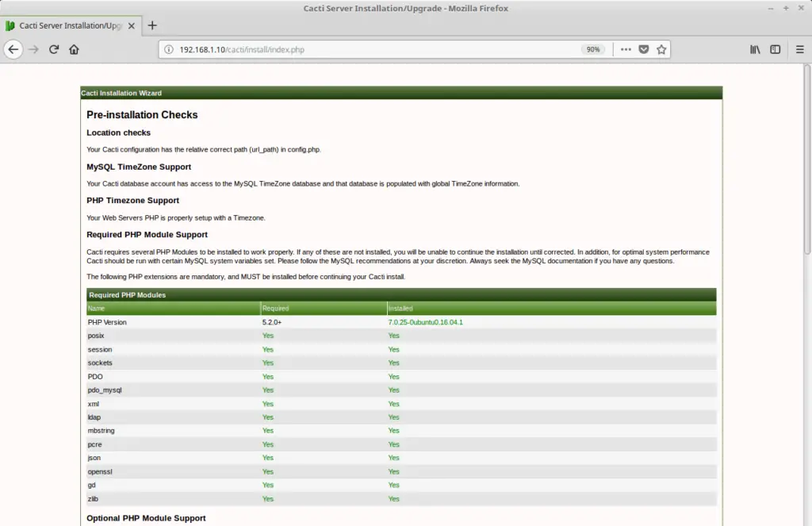Image resolution: width=812 pixels, height=526 pixels.
Task: Click the MySQL TimeZone Support heading
Action: point(139,167)
